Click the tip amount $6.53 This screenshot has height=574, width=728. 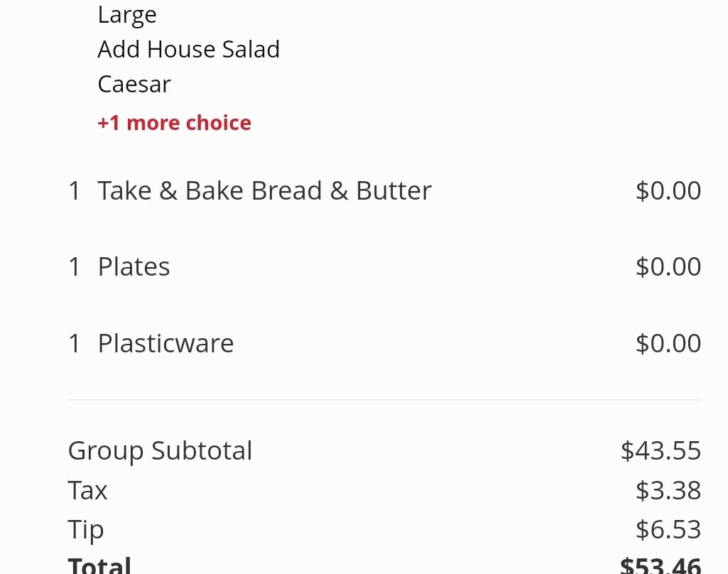668,530
